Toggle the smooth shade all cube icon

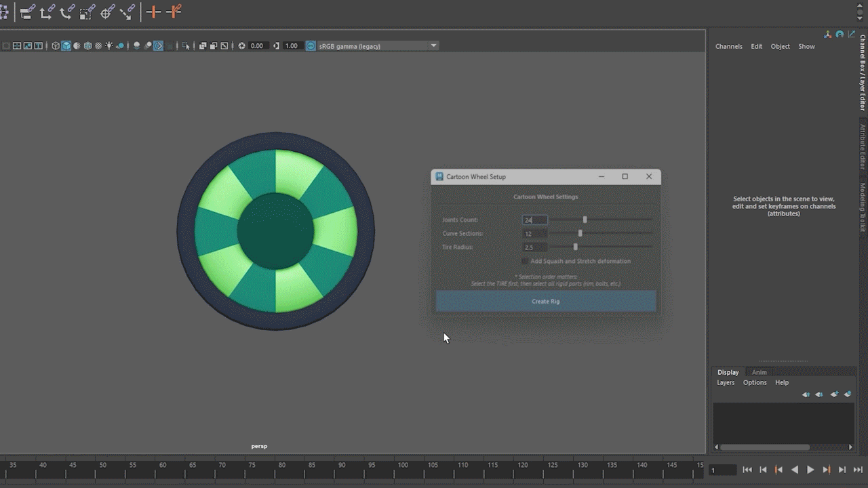66,46
